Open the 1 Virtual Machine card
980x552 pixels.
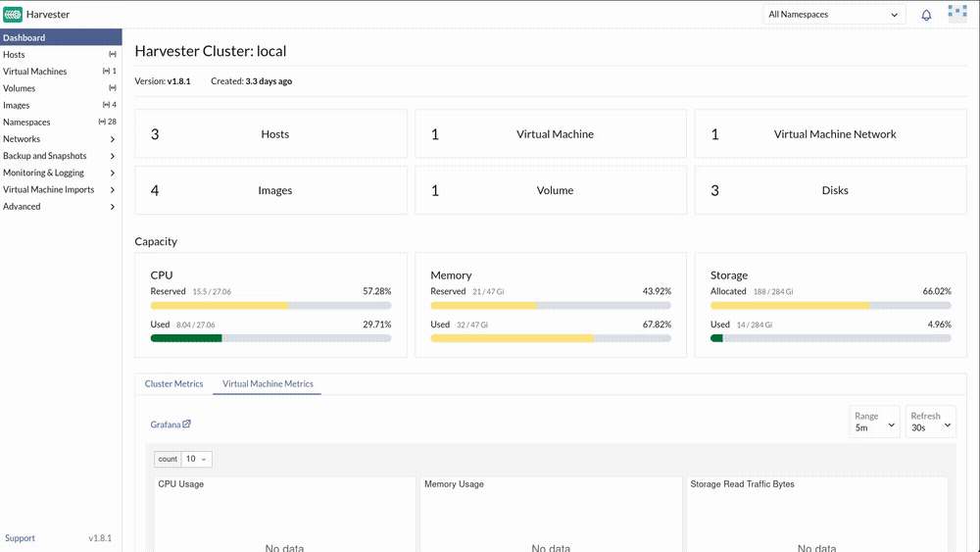(x=551, y=133)
